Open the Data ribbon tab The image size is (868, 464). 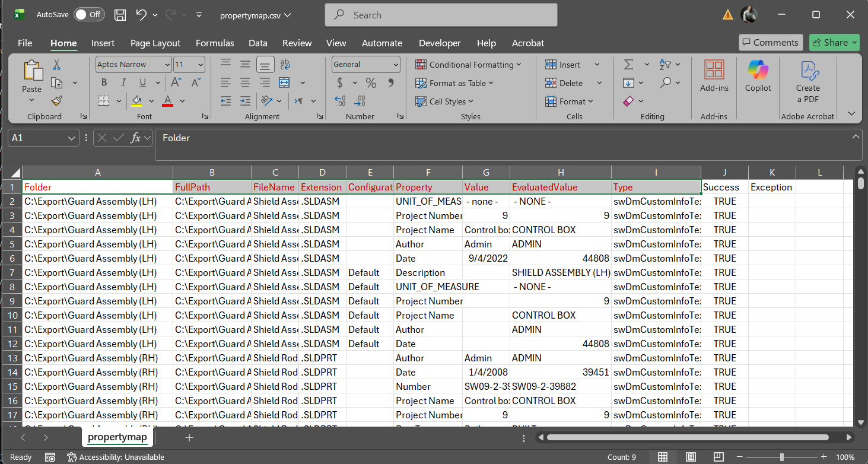tap(257, 43)
